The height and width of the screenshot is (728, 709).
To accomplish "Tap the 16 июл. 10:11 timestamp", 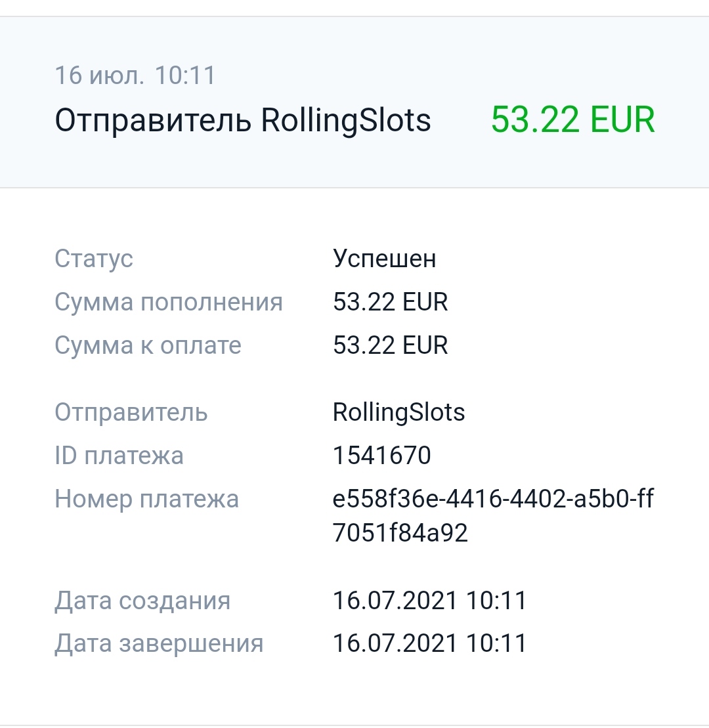I will point(135,75).
